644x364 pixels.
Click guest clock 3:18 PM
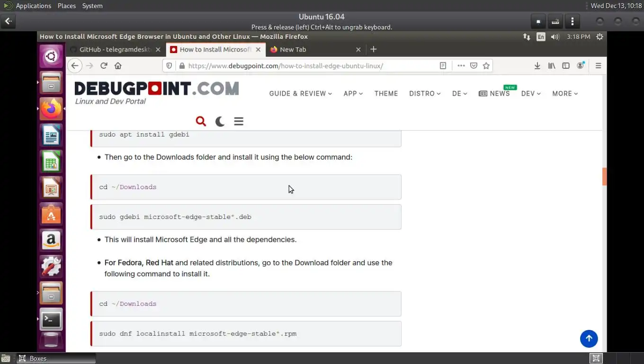tap(578, 37)
